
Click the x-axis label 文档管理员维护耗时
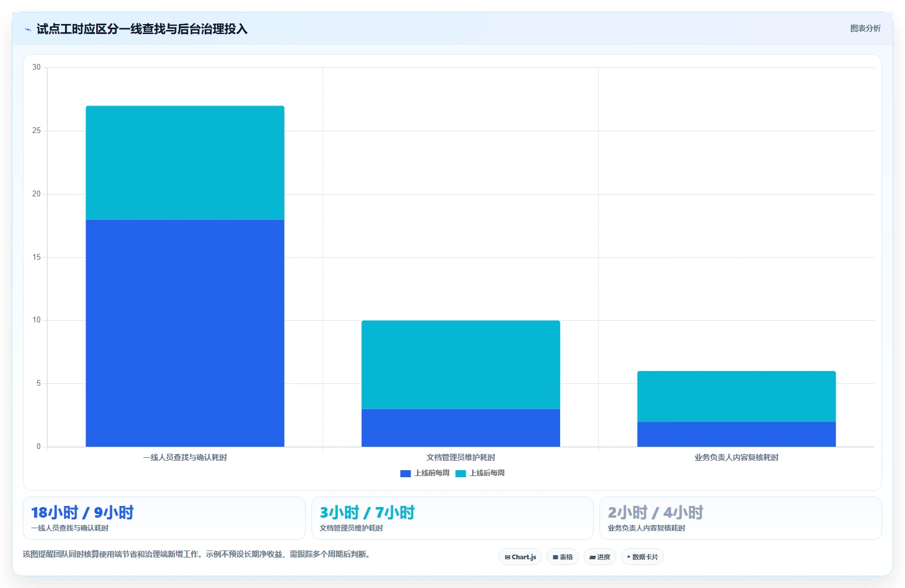click(460, 457)
